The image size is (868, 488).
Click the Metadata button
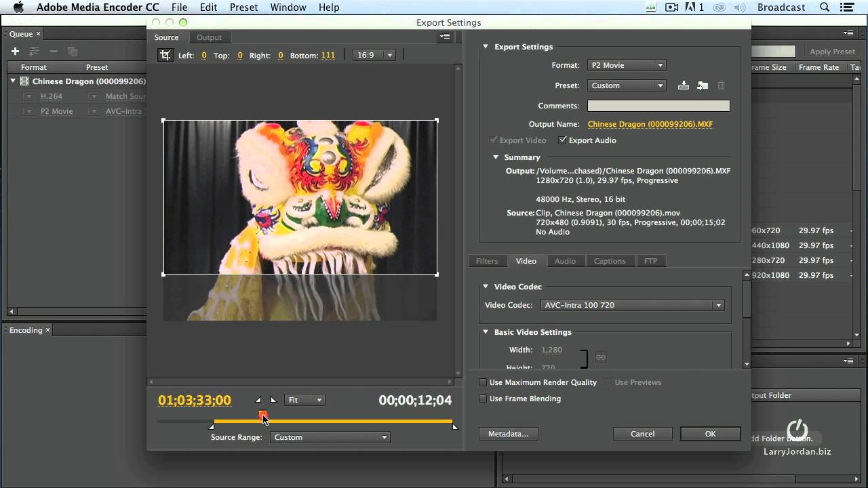point(508,434)
